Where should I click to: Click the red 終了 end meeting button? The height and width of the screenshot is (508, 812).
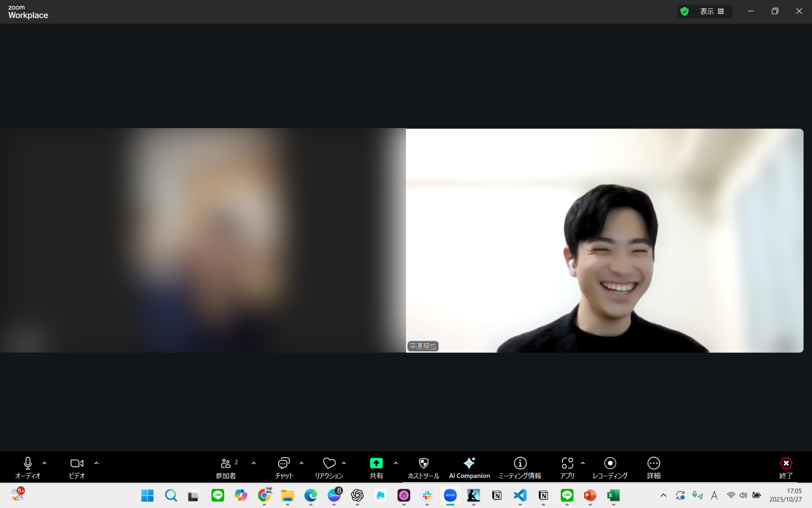point(786,468)
